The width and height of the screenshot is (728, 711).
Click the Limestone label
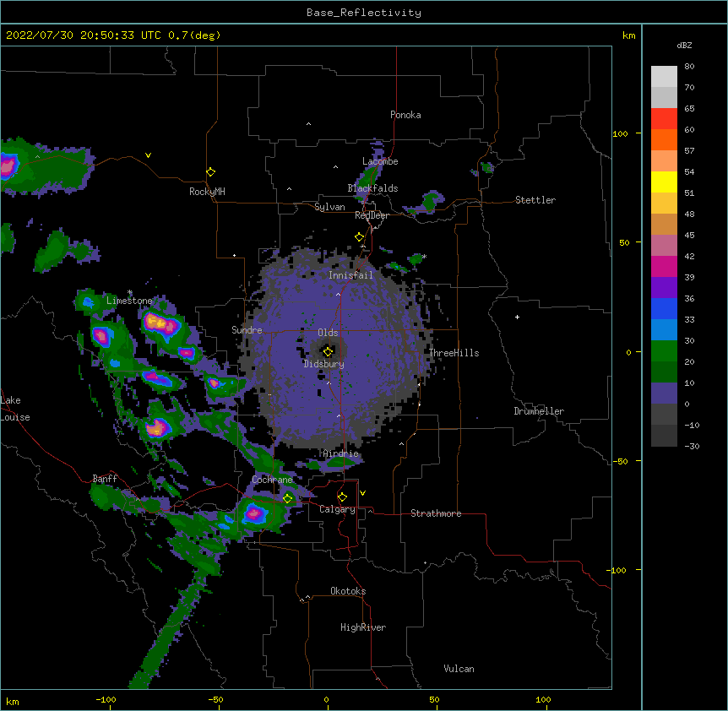[129, 301]
